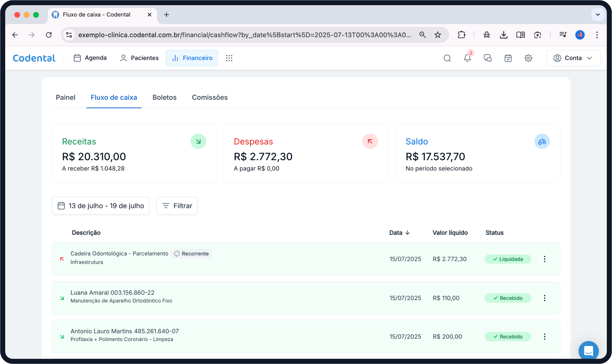Bookmark page with the star icon
Viewport: 612px width, 364px height.
pos(438,35)
